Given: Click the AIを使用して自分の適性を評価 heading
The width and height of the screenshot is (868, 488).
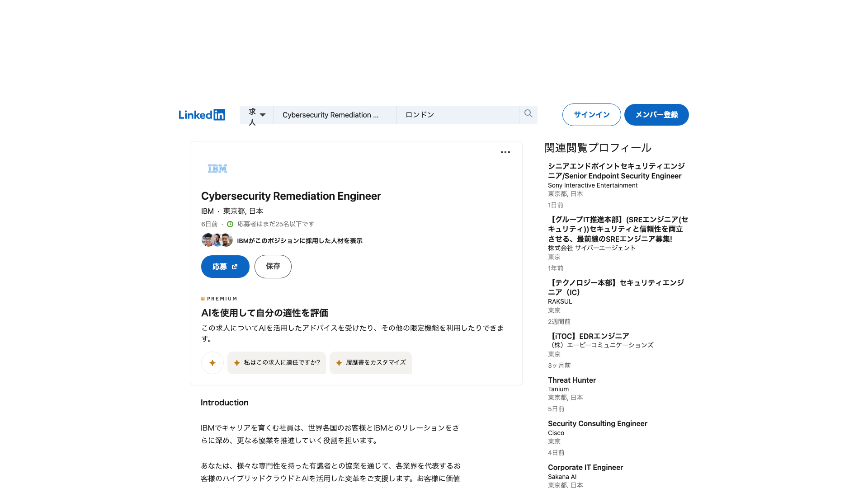Looking at the screenshot, I should pyautogui.click(x=264, y=313).
